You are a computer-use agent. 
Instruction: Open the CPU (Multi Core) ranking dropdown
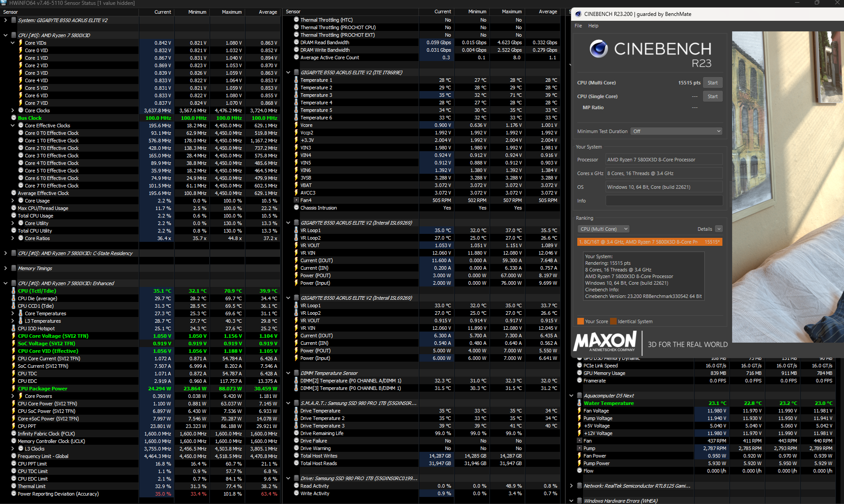point(603,229)
